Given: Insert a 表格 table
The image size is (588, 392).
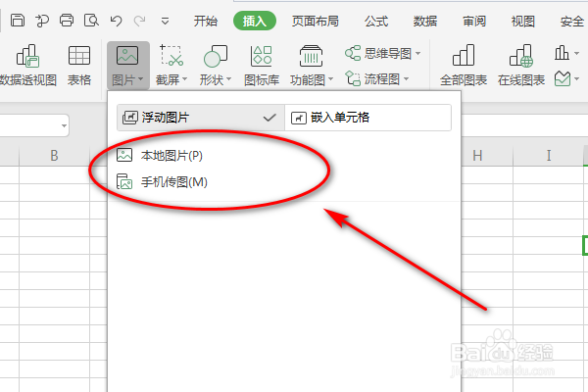Looking at the screenshot, I should pyautogui.click(x=79, y=66).
